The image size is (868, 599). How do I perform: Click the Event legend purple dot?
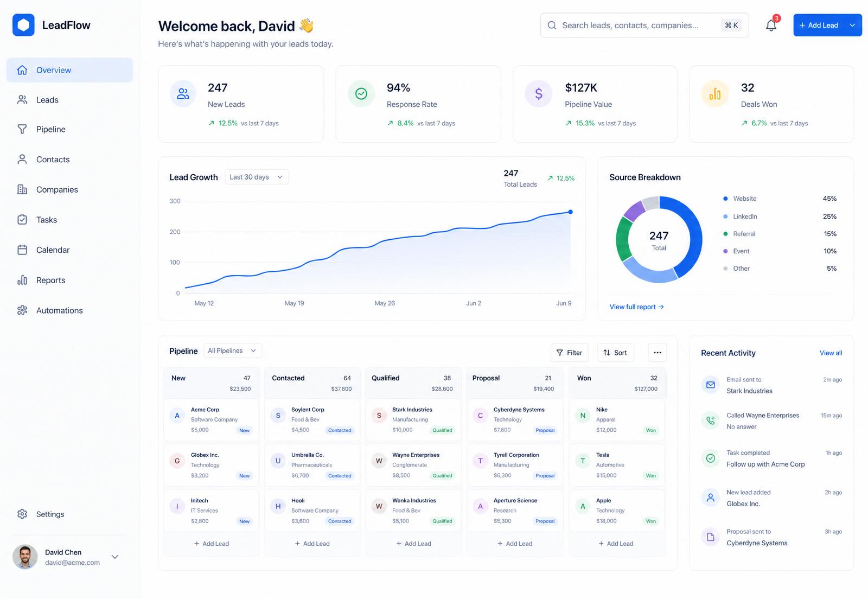725,251
